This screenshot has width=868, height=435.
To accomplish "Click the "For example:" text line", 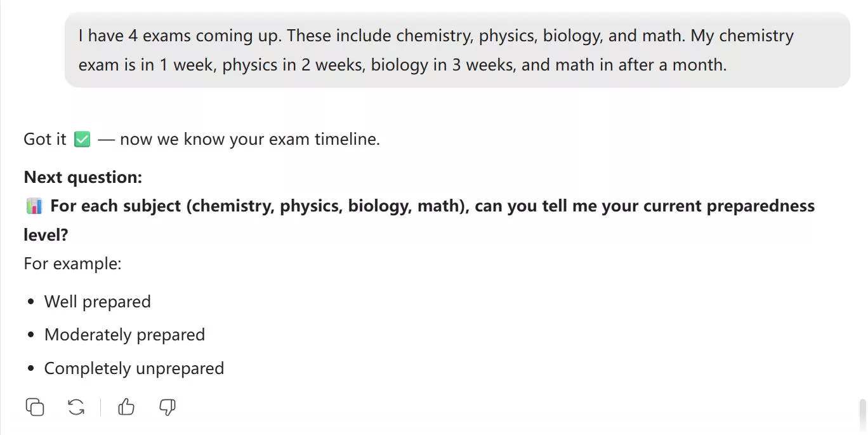I will pyautogui.click(x=72, y=263).
